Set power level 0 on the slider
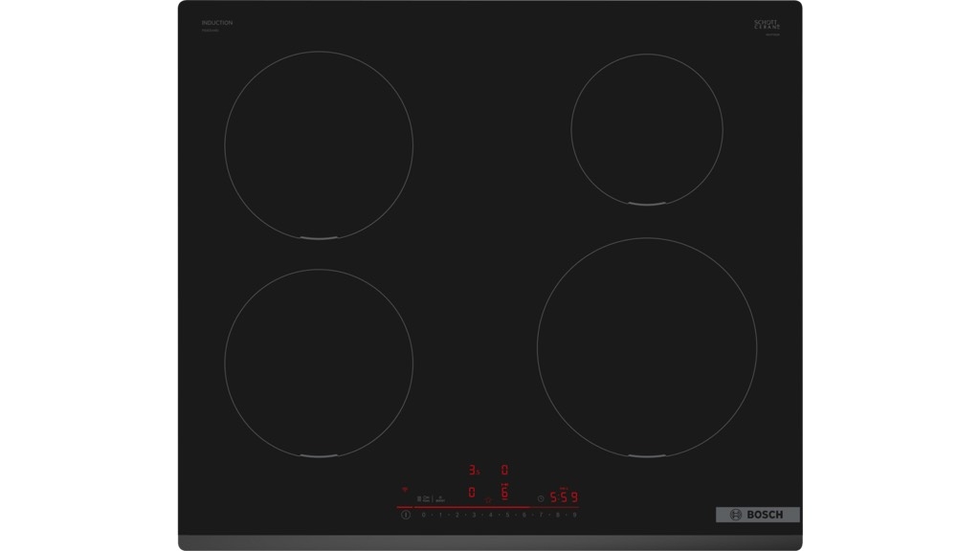This screenshot has width=980, height=551. tap(424, 516)
